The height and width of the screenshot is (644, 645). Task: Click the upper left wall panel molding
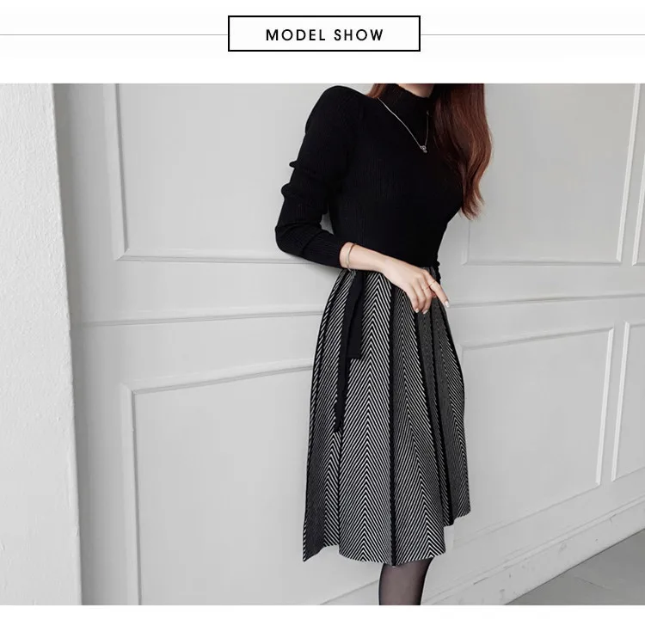pyautogui.click(x=198, y=173)
